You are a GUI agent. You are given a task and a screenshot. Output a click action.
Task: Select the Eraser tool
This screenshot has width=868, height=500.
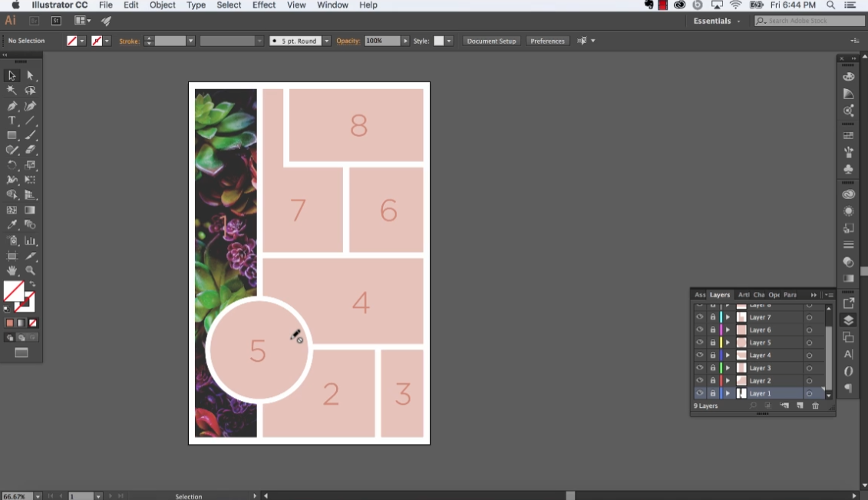pyautogui.click(x=30, y=150)
